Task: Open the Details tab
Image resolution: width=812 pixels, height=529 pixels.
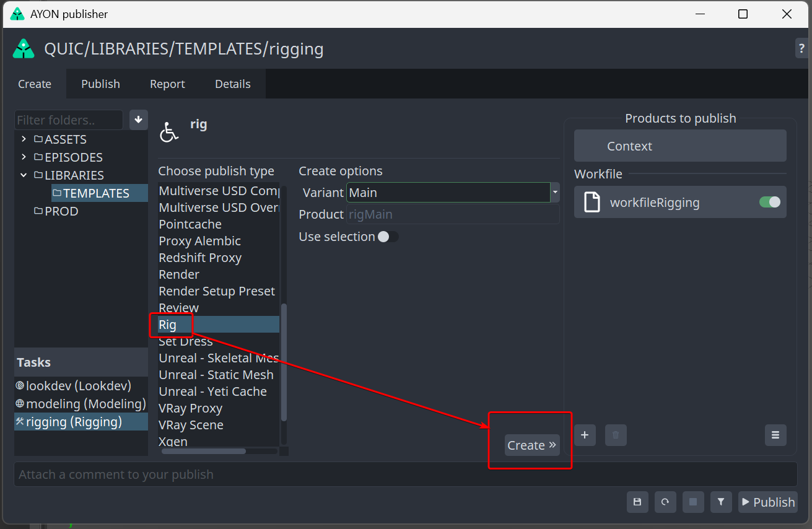Action: tap(233, 84)
